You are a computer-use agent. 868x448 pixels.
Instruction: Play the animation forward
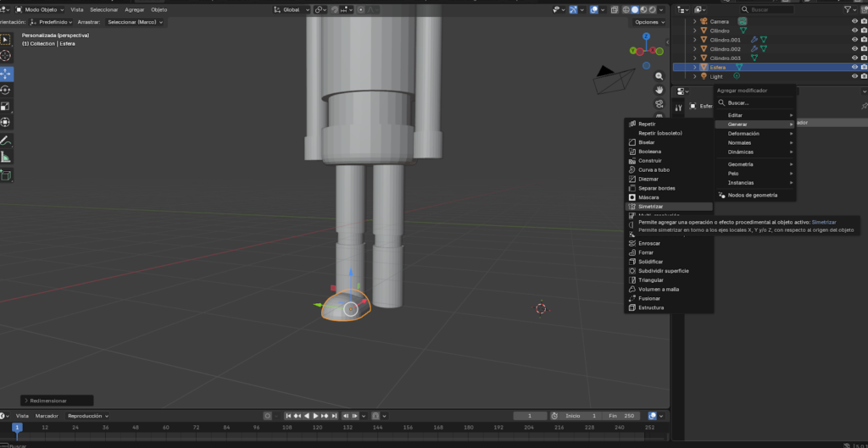click(x=315, y=416)
